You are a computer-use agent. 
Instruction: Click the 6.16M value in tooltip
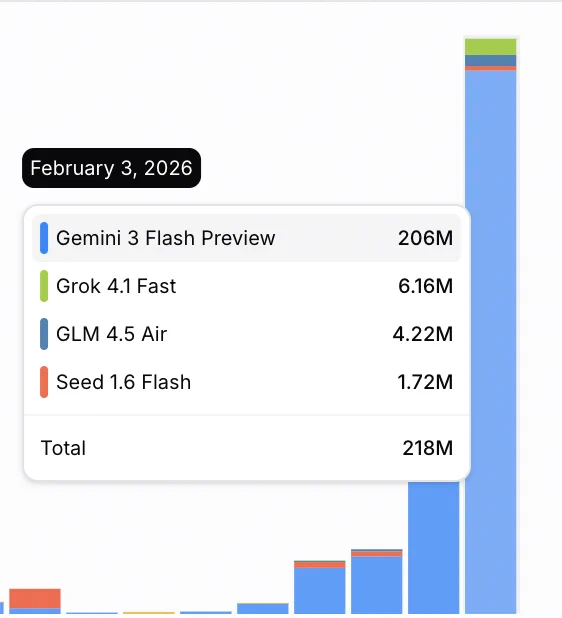click(425, 286)
